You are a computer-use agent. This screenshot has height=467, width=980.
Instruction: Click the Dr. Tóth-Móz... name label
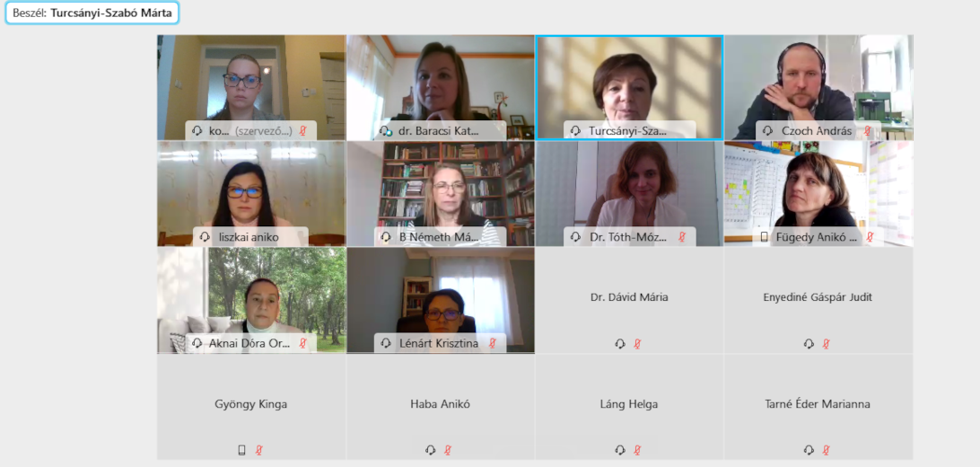click(627, 237)
